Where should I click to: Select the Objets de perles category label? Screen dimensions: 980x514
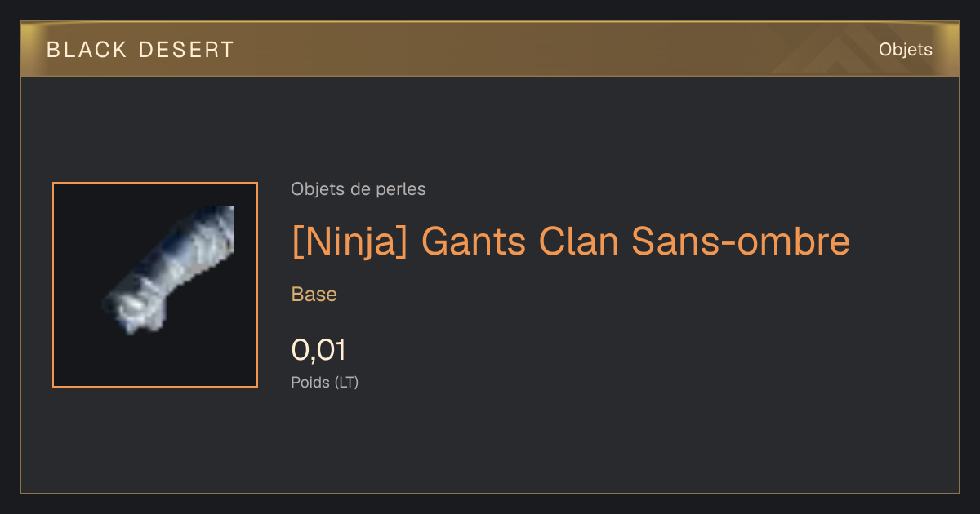[x=359, y=189]
